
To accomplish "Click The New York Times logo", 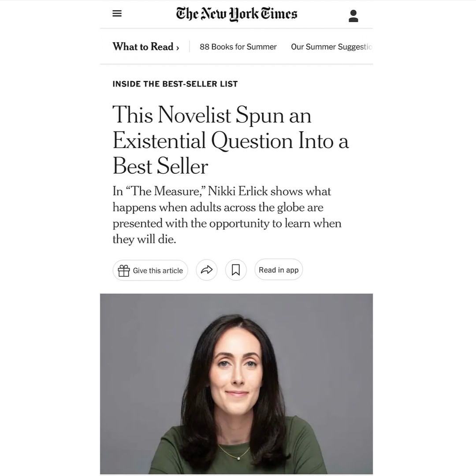I will coord(237,14).
